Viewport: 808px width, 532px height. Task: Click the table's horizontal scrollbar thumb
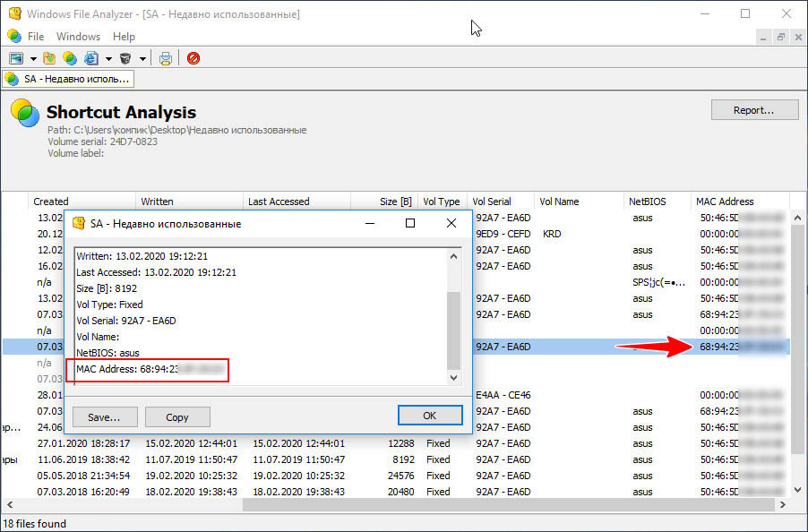(509, 505)
